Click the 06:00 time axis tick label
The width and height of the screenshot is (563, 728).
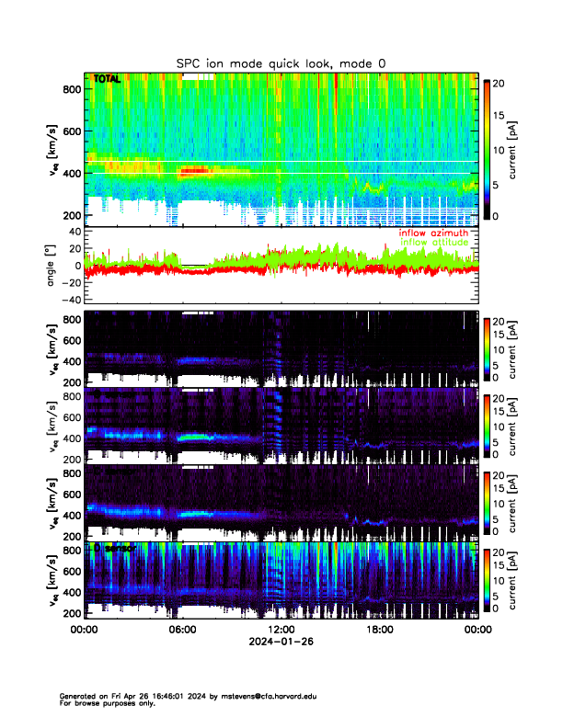pyautogui.click(x=182, y=630)
